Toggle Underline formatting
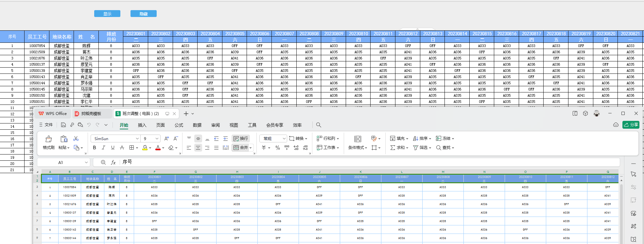Image resolution: width=644 pixels, height=244 pixels. tap(113, 148)
